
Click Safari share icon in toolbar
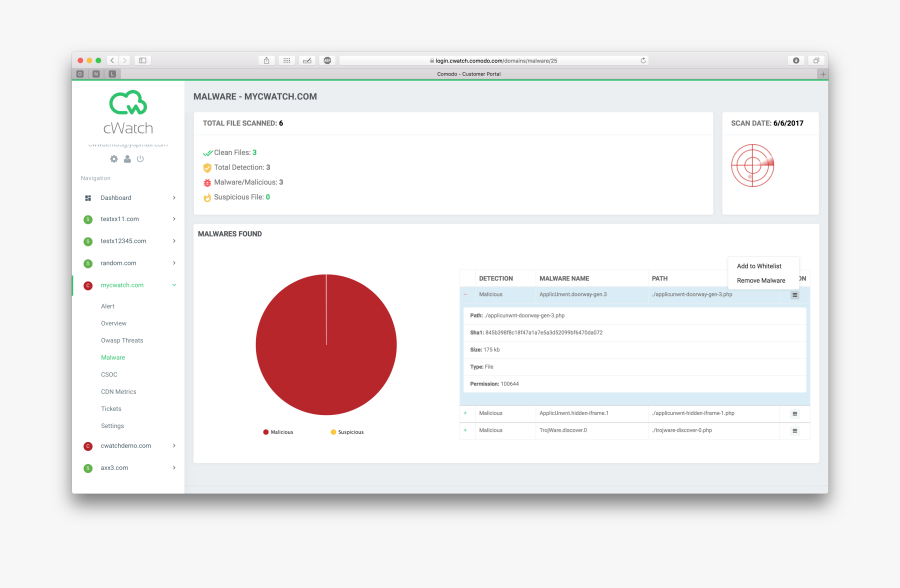click(x=266, y=60)
